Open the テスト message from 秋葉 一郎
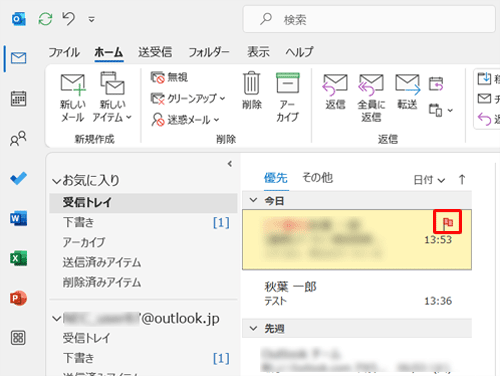The height and width of the screenshot is (376, 500). click(x=357, y=294)
